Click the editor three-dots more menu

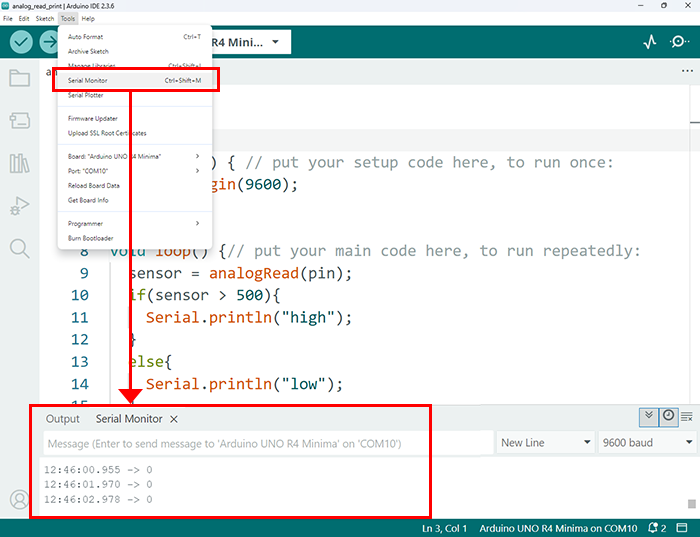pos(688,71)
